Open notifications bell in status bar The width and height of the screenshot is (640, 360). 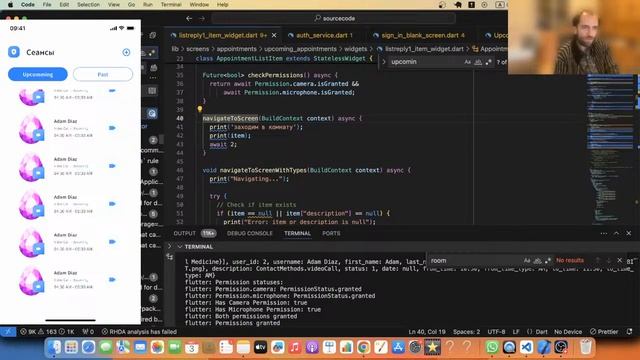[629, 332]
